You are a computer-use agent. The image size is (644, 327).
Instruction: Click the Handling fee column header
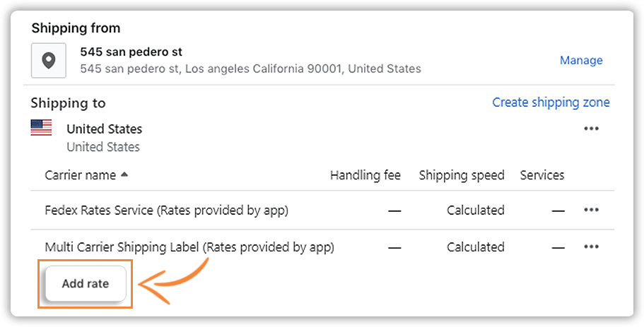click(365, 175)
